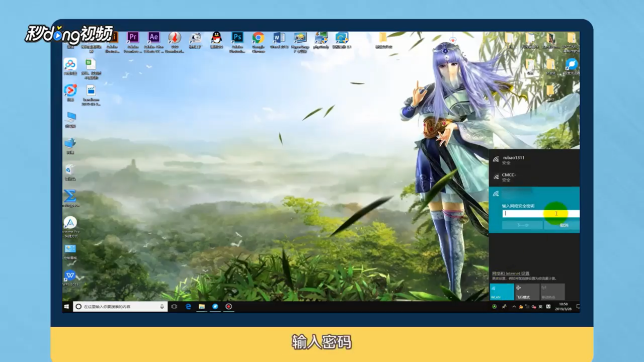644x362 pixels.
Task: Toggle the Mobile hotspot tile
Action: [552, 292]
